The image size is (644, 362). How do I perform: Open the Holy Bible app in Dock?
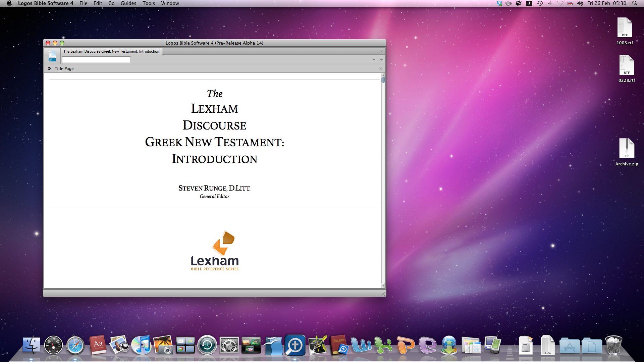coord(339,345)
